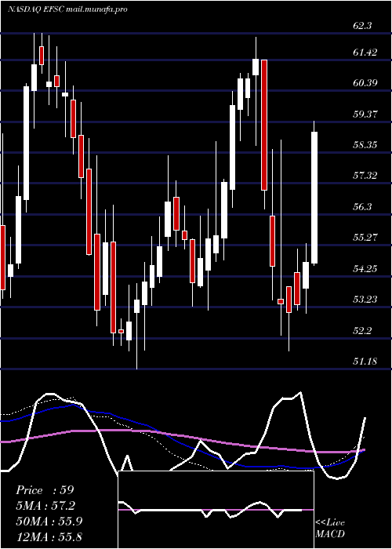Select the 59.37 price axis label
Image resolution: width=392 pixels, height=549 pixels.
365,114
